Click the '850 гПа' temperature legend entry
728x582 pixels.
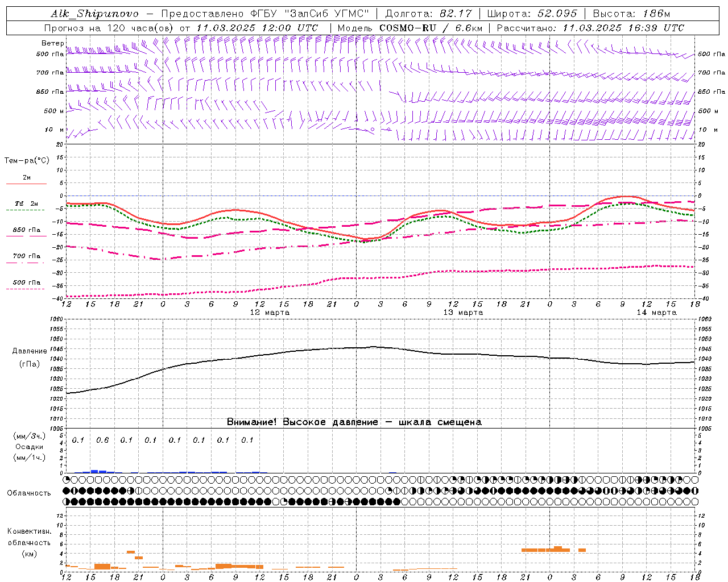point(27,230)
